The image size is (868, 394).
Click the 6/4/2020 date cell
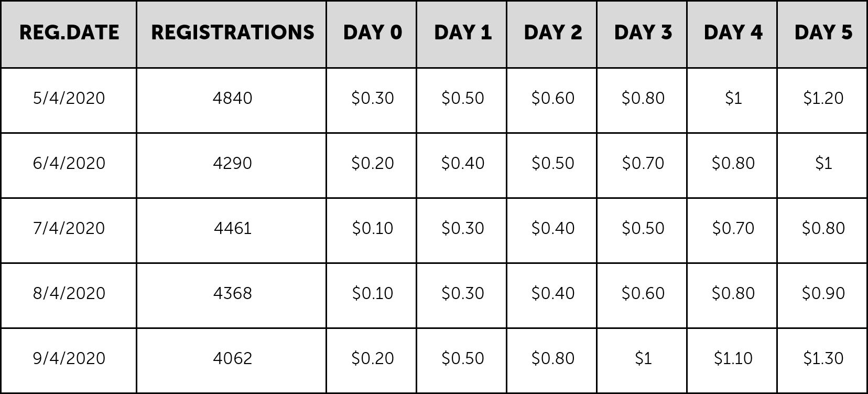coord(69,165)
